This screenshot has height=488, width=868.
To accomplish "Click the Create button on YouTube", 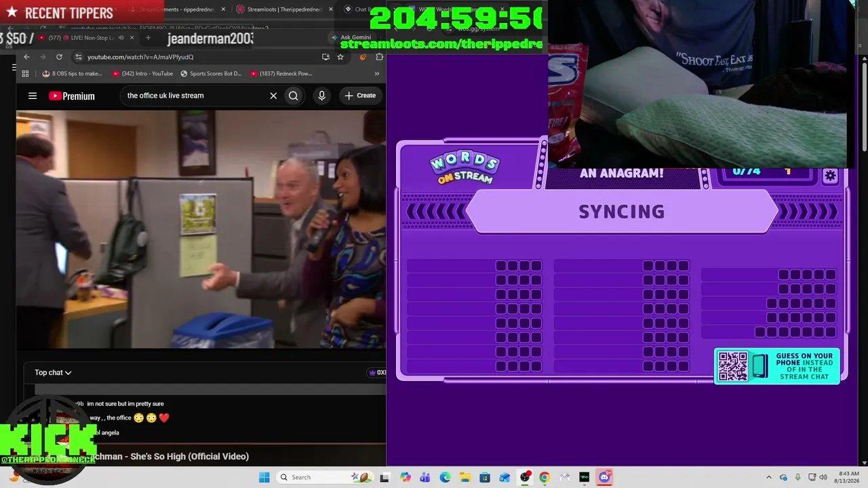I will click(360, 96).
